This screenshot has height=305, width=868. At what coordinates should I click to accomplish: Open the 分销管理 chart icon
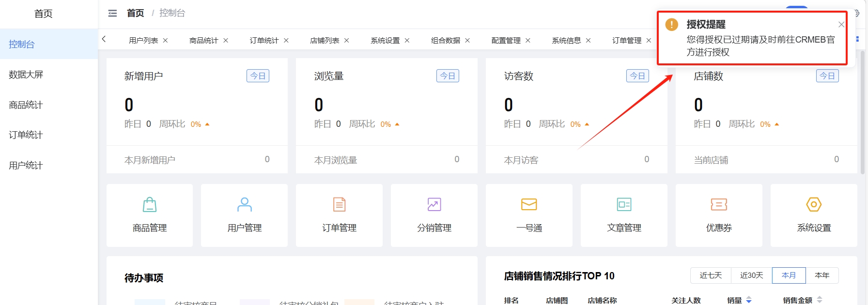(x=434, y=205)
